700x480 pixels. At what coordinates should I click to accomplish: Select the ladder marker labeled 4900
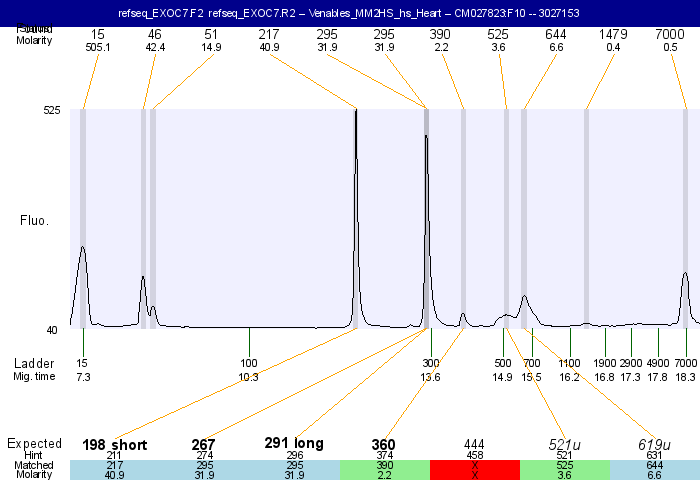click(x=658, y=363)
